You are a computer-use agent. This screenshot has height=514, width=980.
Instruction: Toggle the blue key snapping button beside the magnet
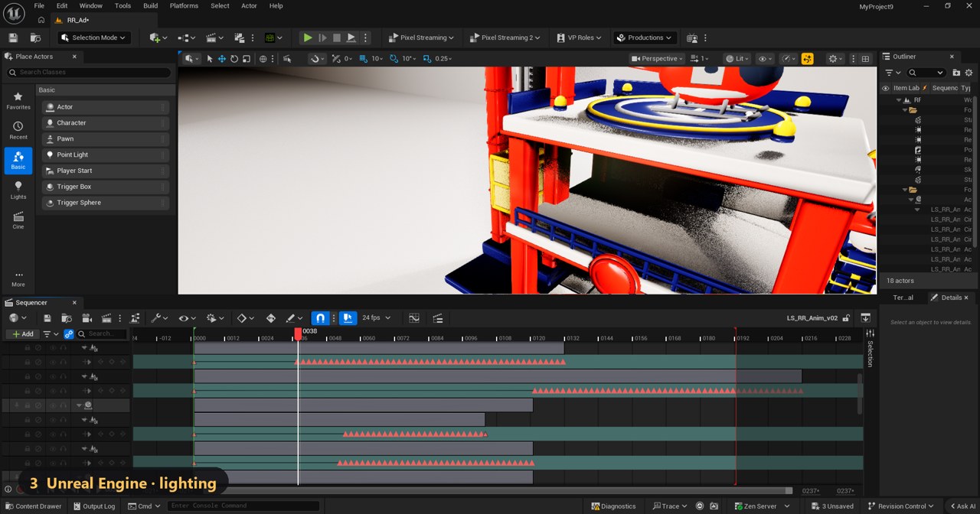coord(348,318)
